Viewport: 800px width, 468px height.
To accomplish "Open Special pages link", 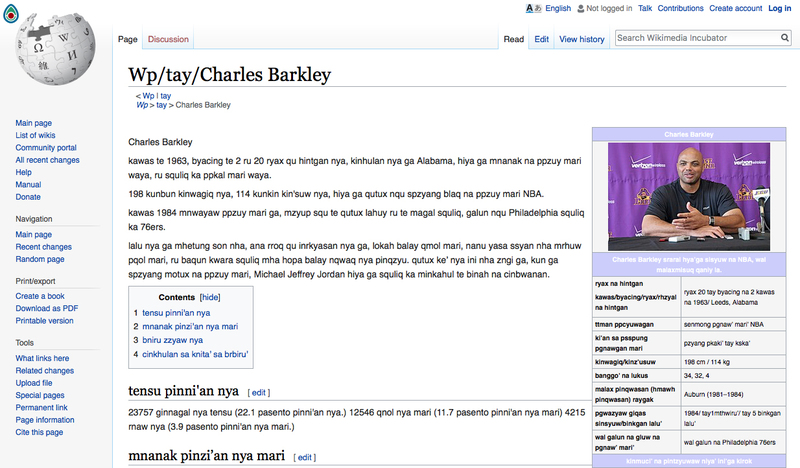I will (40, 395).
